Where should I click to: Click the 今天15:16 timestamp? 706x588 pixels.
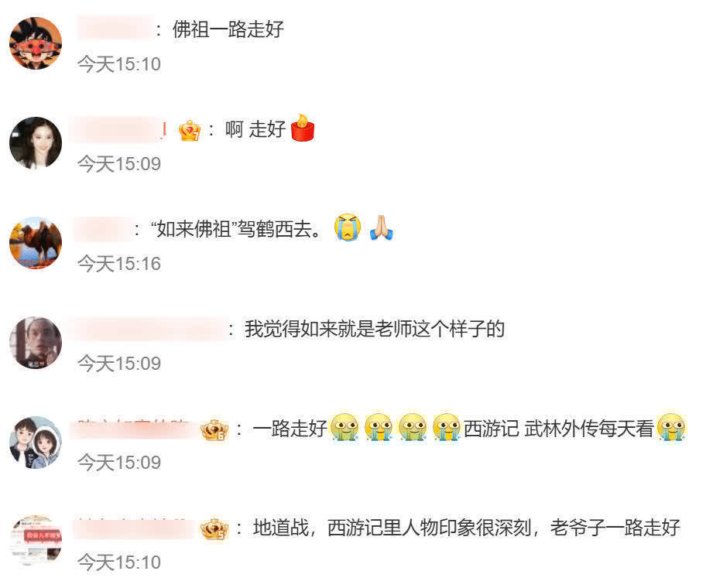119,264
